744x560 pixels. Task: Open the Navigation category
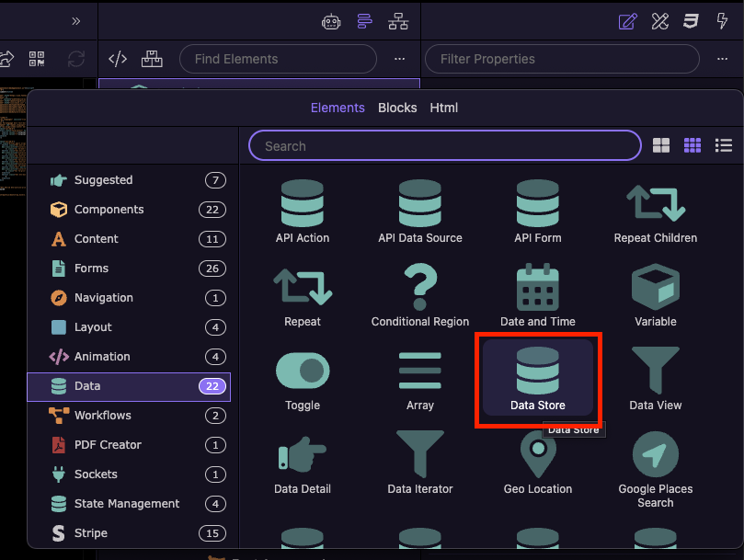(129, 298)
